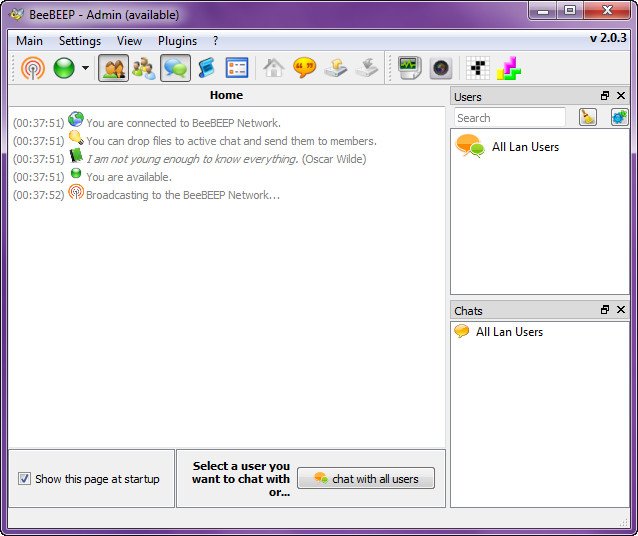Float the Chats panel
Image resolution: width=638 pixels, height=536 pixels.
[605, 310]
